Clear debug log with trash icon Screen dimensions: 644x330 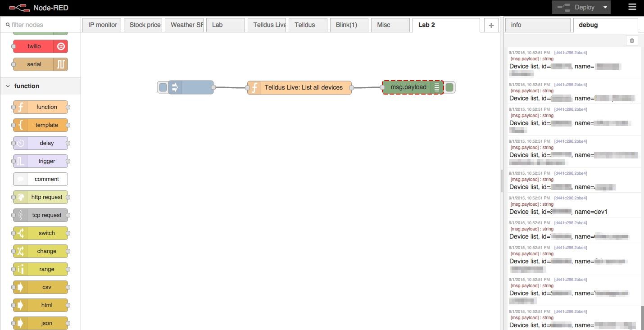pyautogui.click(x=632, y=41)
